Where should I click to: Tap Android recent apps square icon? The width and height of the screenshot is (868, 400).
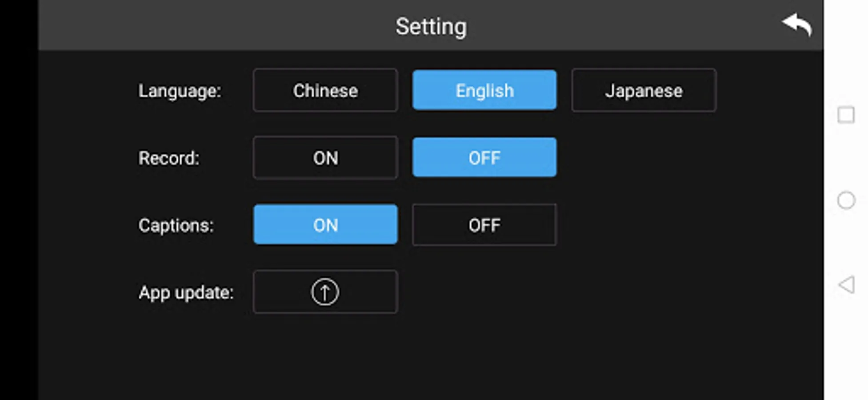846,115
